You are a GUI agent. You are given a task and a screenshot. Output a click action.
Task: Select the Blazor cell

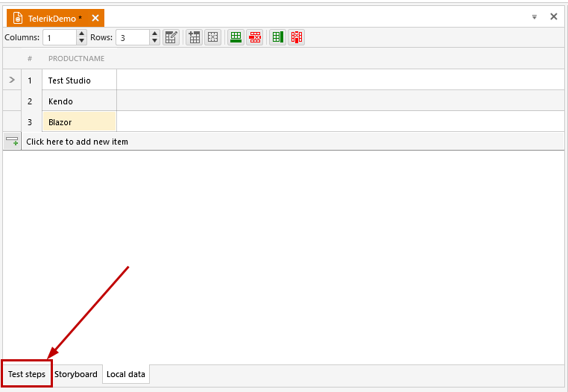coord(79,121)
